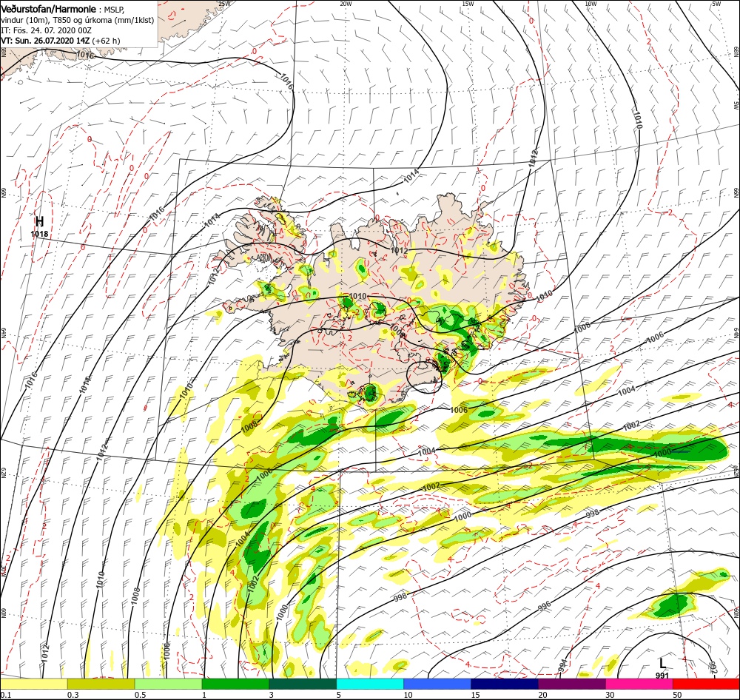Click the '50' legend scale number
Viewport: 740px width, 700px height.
[677, 695]
